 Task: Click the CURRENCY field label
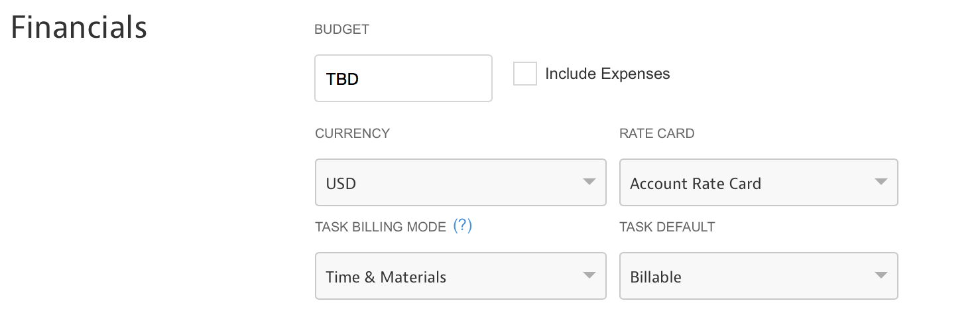(352, 133)
